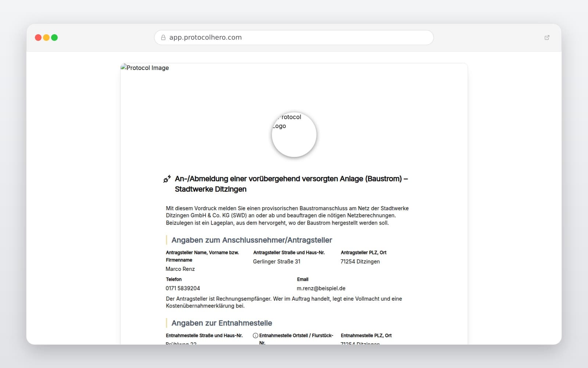Click the label Entnahmestelle Ortsteil / Flurstück-Nr.
The image size is (588, 368).
pos(296,339)
